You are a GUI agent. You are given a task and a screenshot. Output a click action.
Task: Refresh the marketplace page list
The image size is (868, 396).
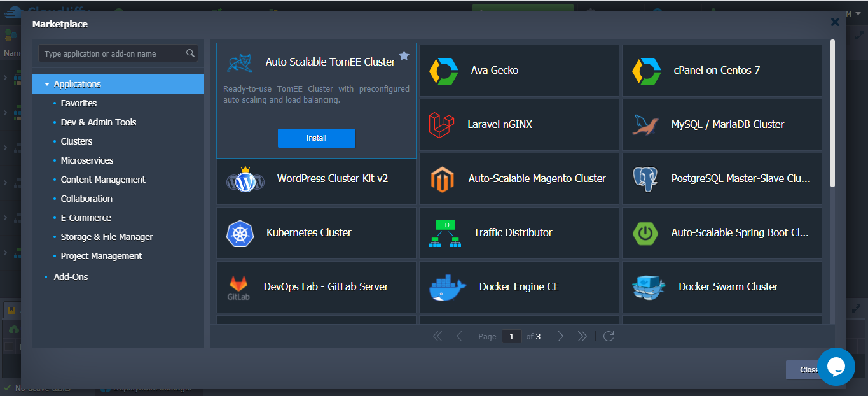click(x=609, y=336)
